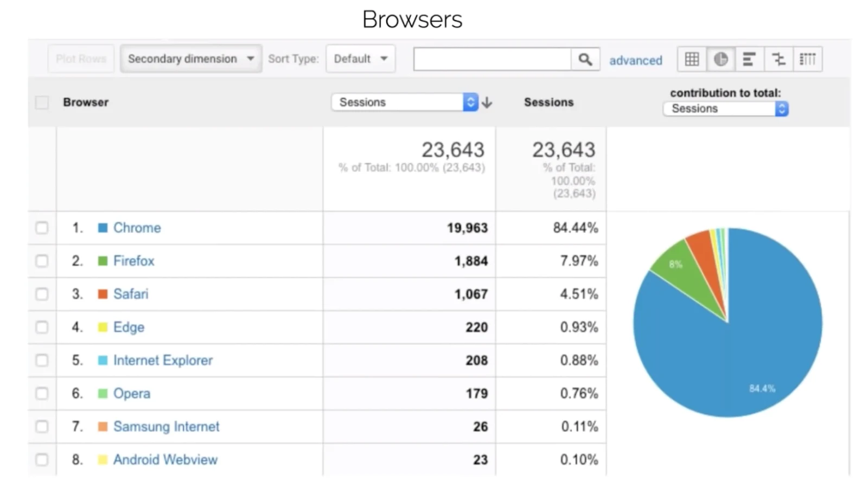Click the 0.76% value
The image size is (868, 486).
[579, 393]
